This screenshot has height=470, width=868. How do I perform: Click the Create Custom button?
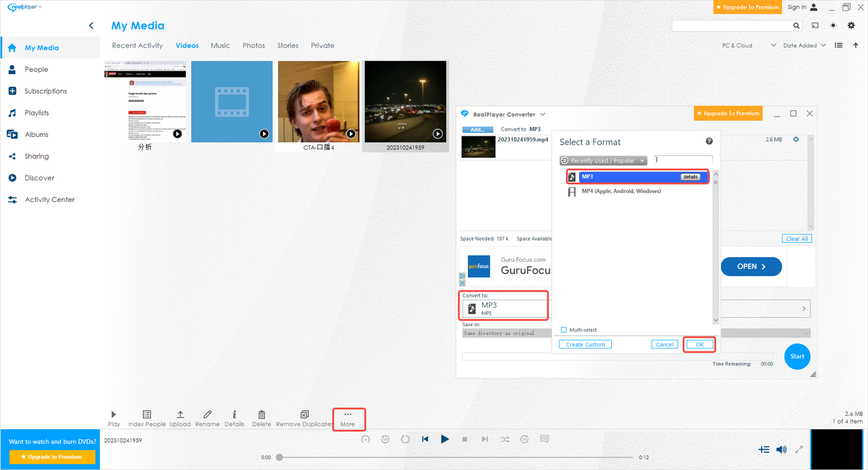point(585,345)
